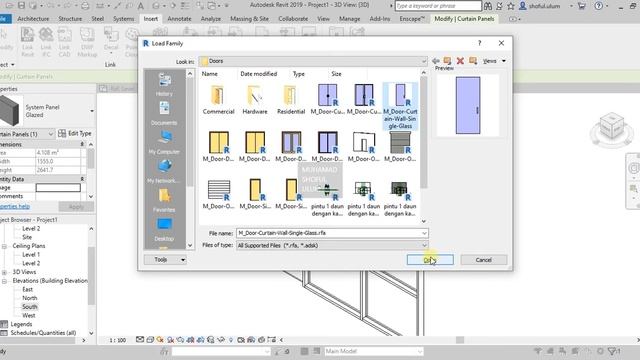Click dialog help question mark button
Screen dimensions: 640x360
pyautogui.click(x=480, y=43)
